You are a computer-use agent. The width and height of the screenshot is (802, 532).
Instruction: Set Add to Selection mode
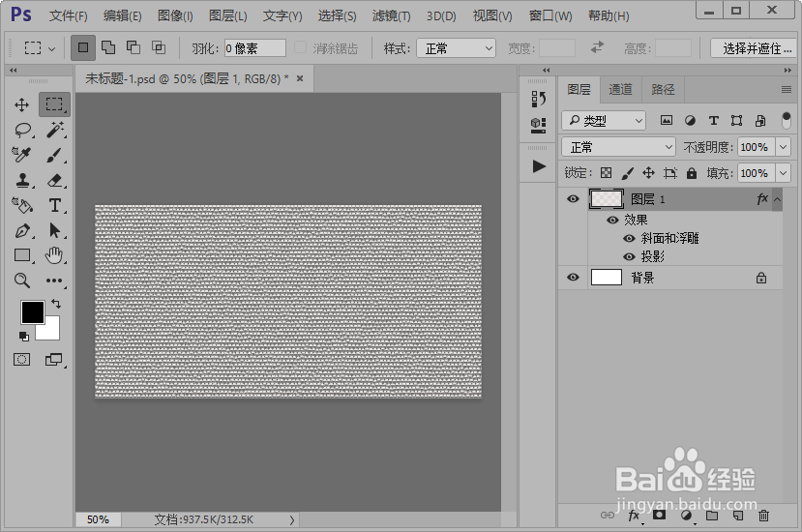[x=108, y=47]
